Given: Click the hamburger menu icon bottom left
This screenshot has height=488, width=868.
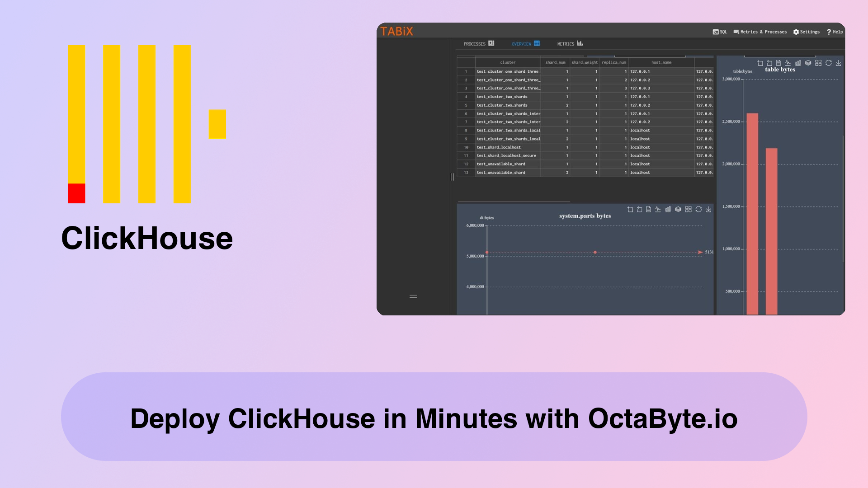Looking at the screenshot, I should pos(413,296).
